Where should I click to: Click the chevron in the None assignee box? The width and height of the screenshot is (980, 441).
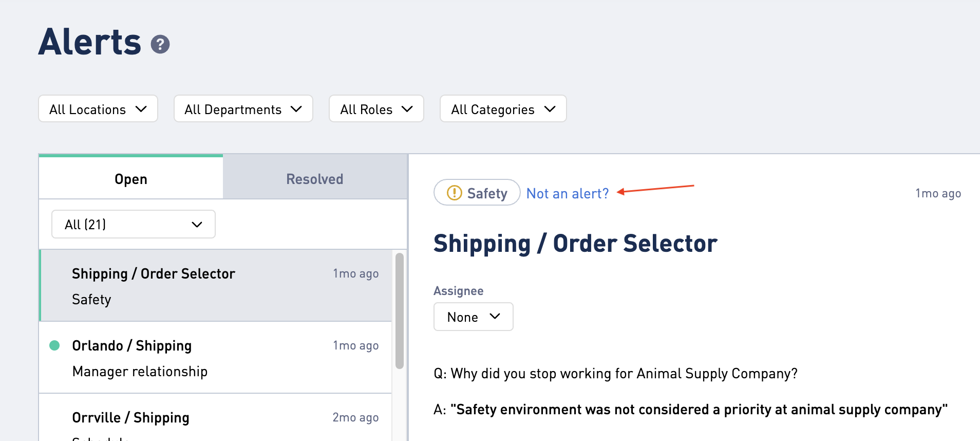[x=495, y=316]
